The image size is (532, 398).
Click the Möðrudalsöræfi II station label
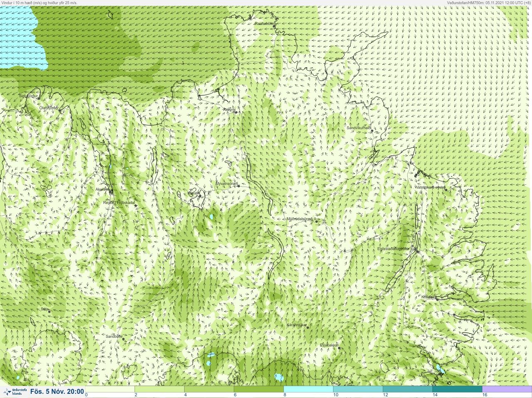(x=301, y=219)
